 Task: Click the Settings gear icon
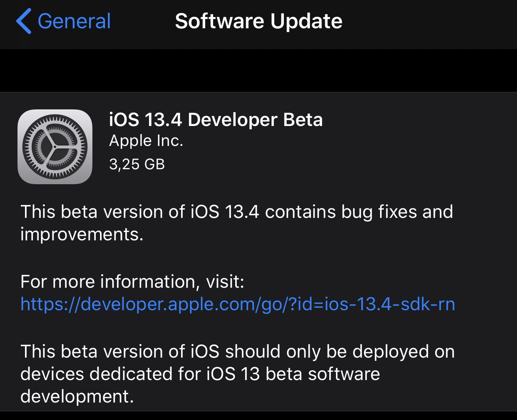[x=55, y=147]
